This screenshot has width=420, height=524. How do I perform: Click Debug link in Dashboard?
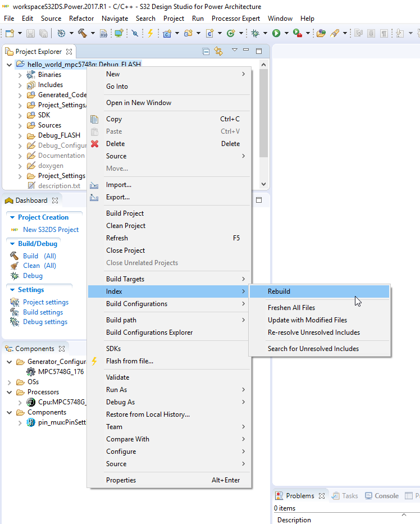point(33,276)
